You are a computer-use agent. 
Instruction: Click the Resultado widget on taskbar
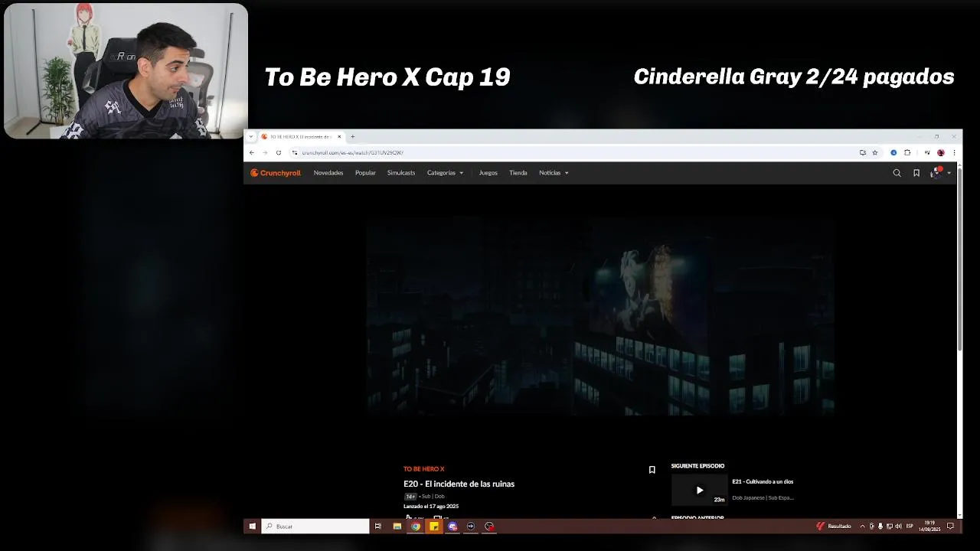click(834, 526)
